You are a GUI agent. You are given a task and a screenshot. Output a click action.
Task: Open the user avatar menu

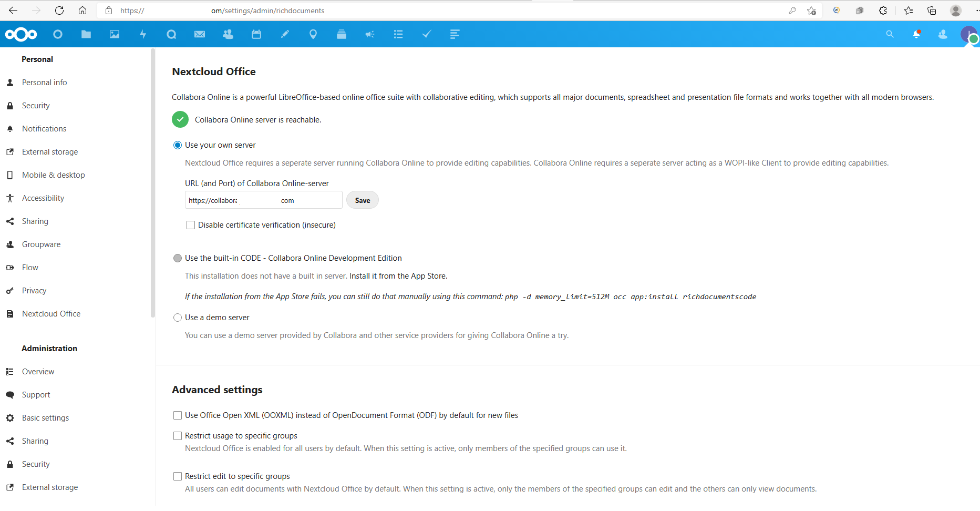coord(969,35)
